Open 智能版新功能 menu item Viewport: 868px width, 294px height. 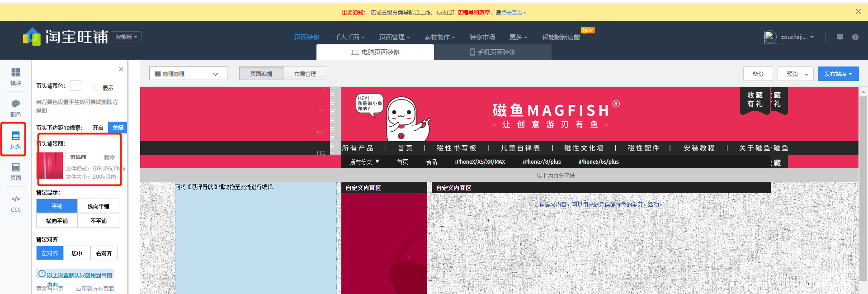(561, 37)
